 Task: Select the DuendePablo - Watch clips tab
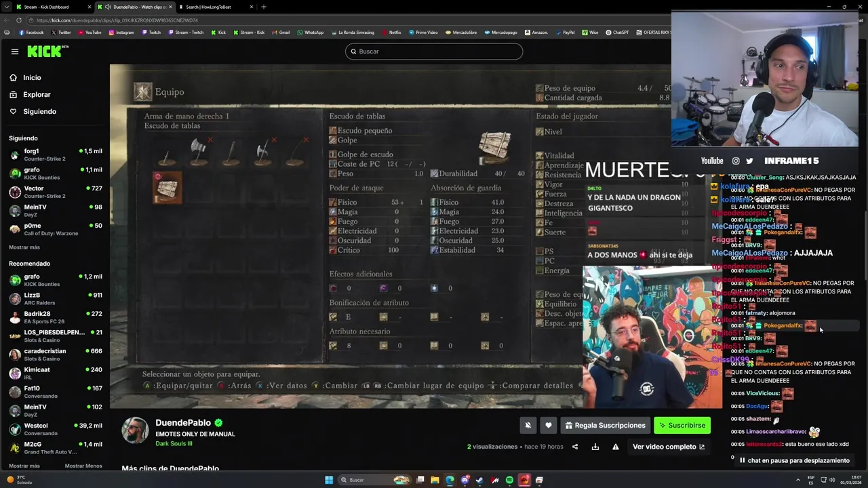point(134,7)
